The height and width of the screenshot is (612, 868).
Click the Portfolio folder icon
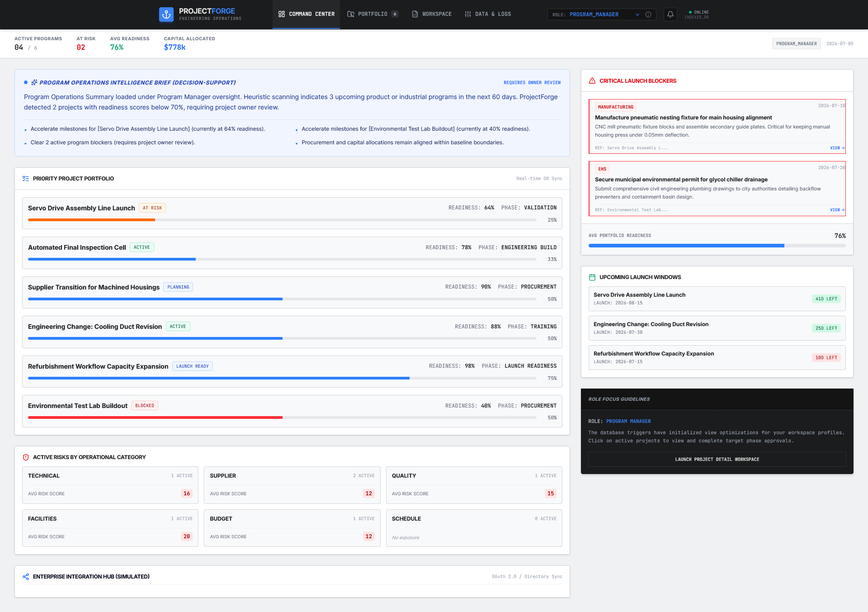tap(351, 14)
